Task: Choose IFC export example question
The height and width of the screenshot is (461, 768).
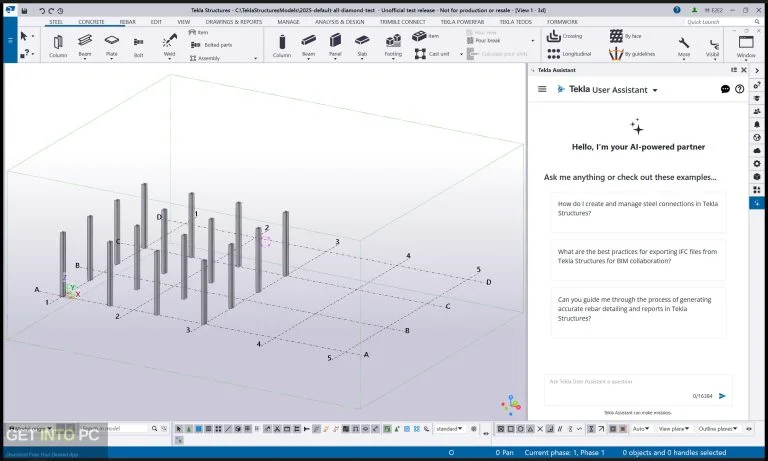Action: pos(638,260)
